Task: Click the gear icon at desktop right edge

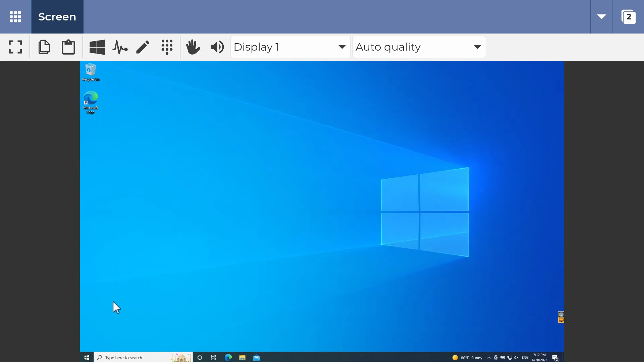Action: pyautogui.click(x=561, y=314)
